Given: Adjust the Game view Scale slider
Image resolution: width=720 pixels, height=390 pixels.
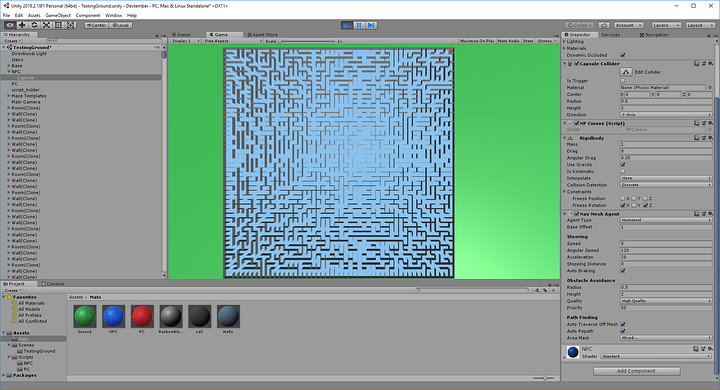Looking at the screenshot, I should pos(307,41).
